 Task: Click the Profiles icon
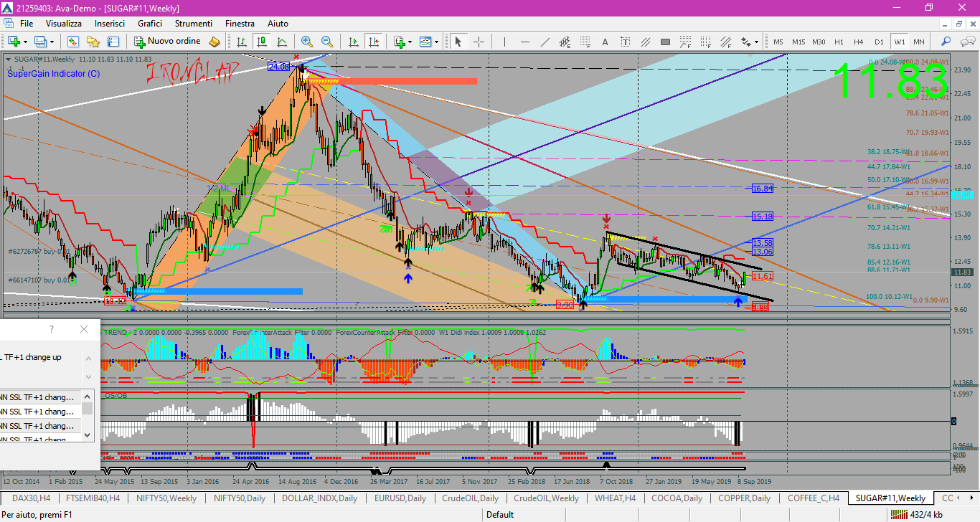(40, 42)
